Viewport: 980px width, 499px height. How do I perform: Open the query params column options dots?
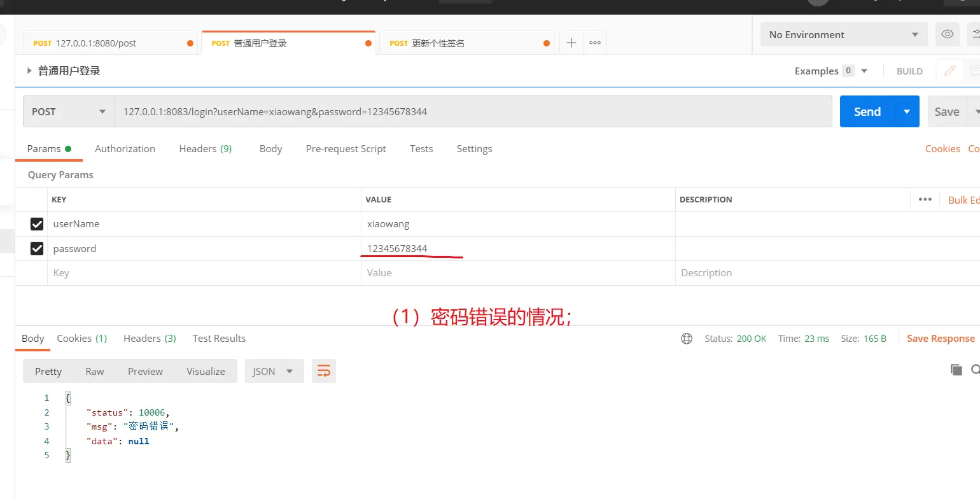[925, 199]
